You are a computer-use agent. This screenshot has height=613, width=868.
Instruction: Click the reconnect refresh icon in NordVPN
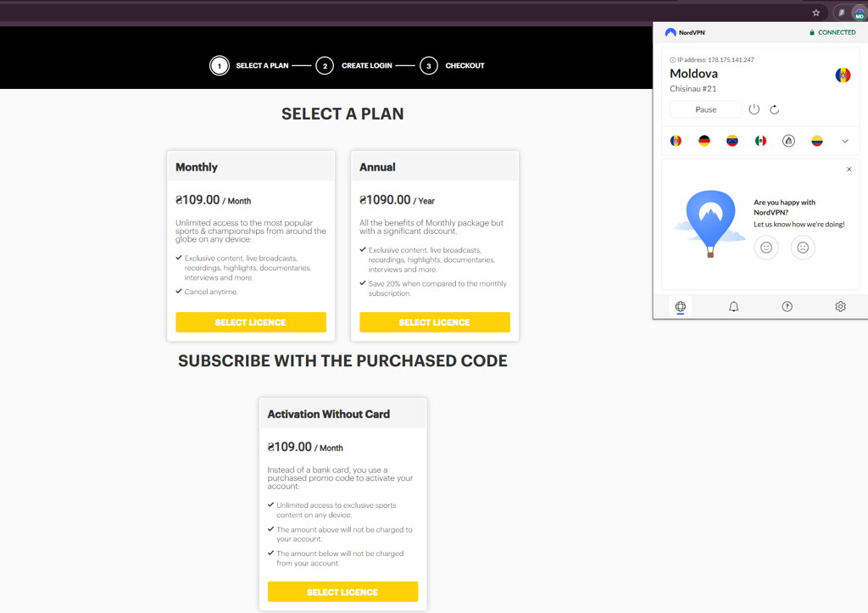point(775,109)
